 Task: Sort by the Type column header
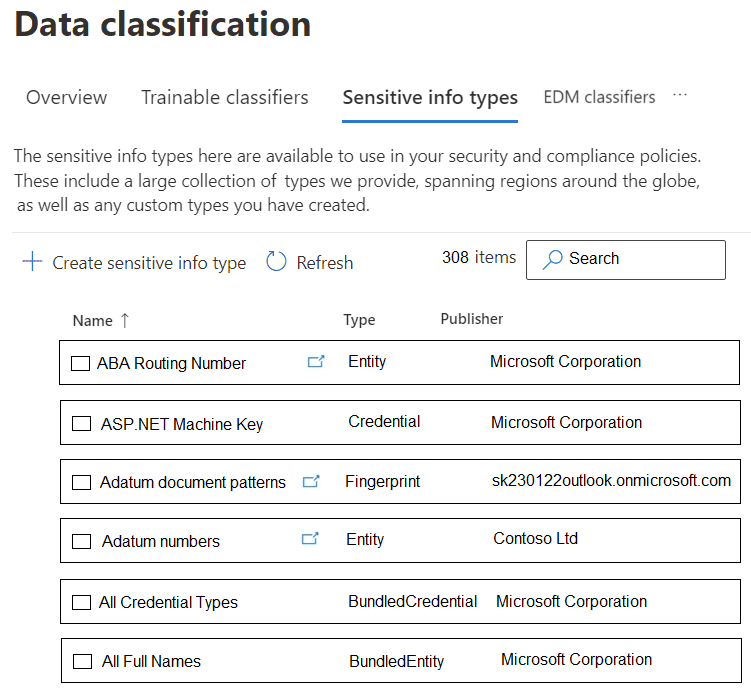pyautogui.click(x=359, y=320)
